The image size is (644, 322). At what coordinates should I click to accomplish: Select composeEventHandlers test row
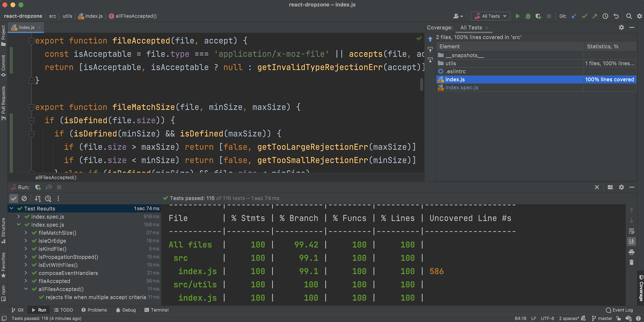pos(85,273)
